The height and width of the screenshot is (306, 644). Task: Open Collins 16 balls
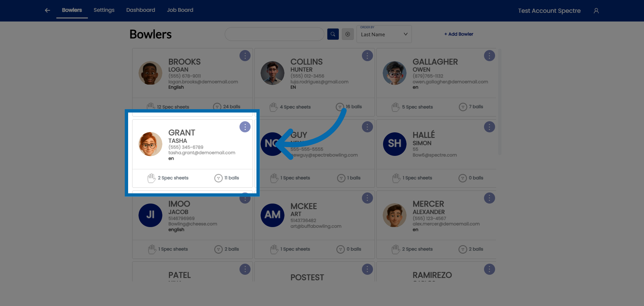tap(349, 107)
